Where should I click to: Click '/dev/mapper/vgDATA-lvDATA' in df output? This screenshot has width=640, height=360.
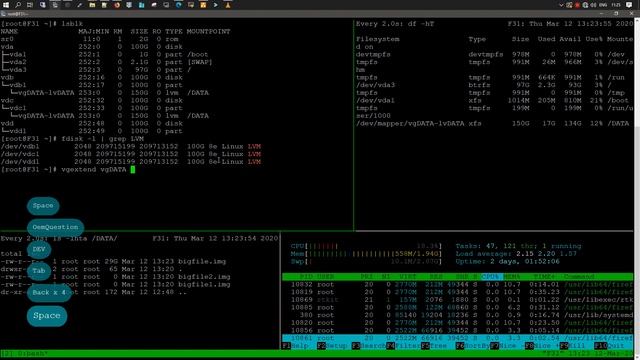410,123
